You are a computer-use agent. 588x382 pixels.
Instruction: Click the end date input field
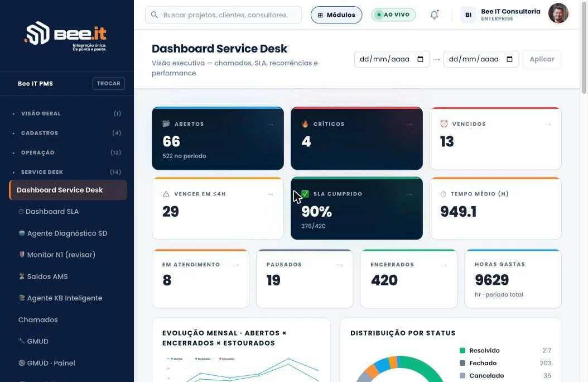click(481, 59)
